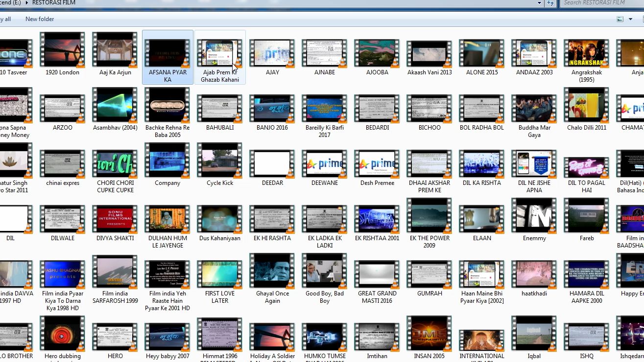Click the Dus Kahaniyaan video thumbnail
The image size is (644, 362).
click(220, 220)
